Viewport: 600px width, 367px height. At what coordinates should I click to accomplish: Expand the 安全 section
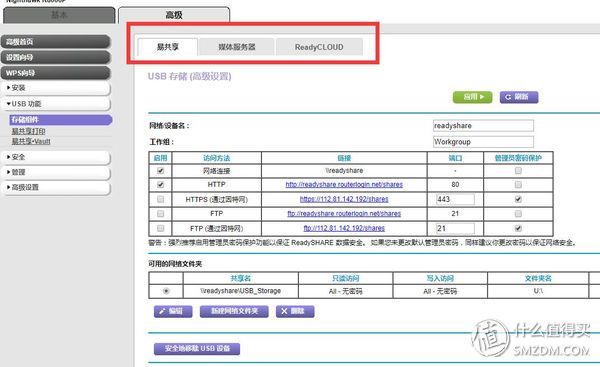click(x=56, y=157)
